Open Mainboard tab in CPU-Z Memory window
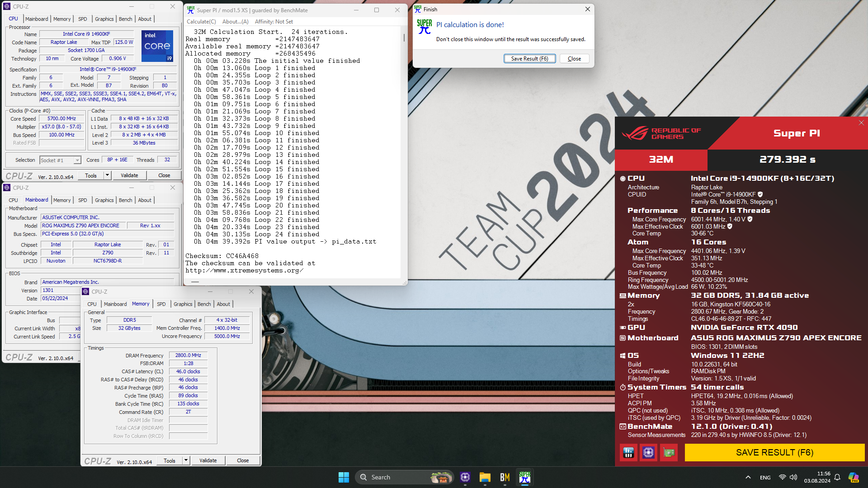The image size is (868, 488). tap(115, 304)
